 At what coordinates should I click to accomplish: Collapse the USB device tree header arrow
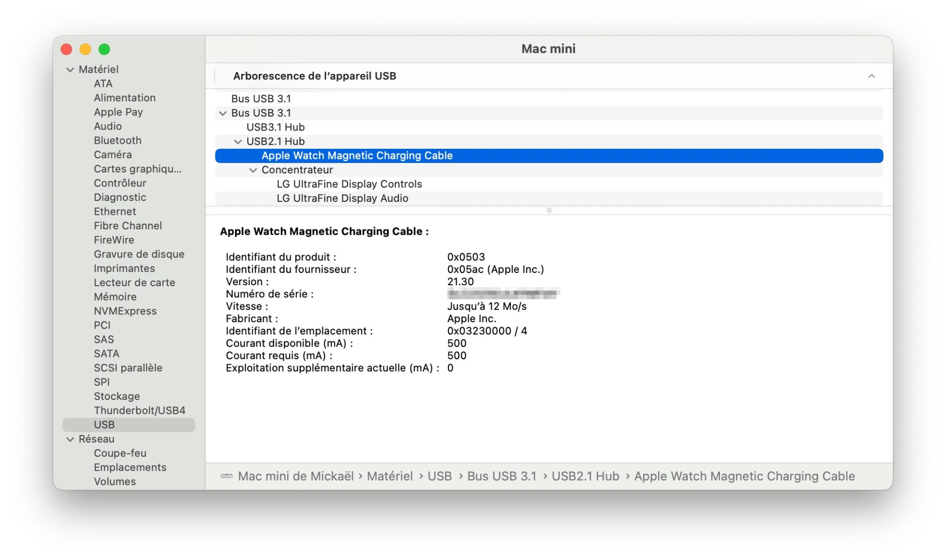point(871,76)
